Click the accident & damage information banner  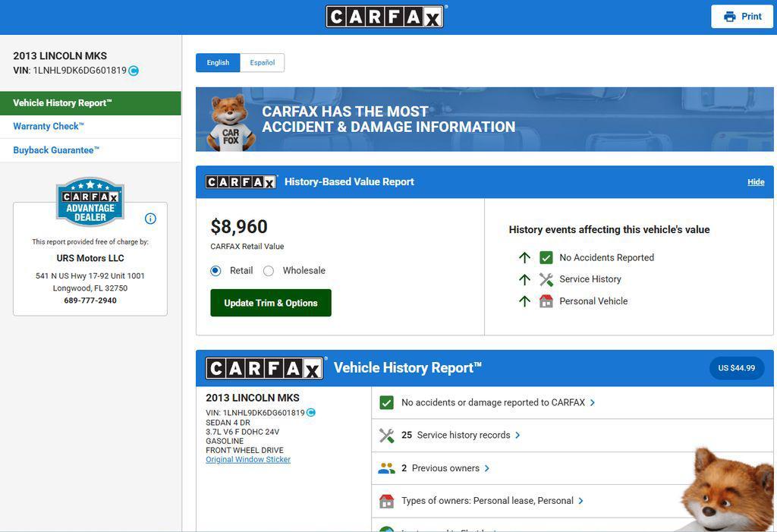tap(485, 119)
